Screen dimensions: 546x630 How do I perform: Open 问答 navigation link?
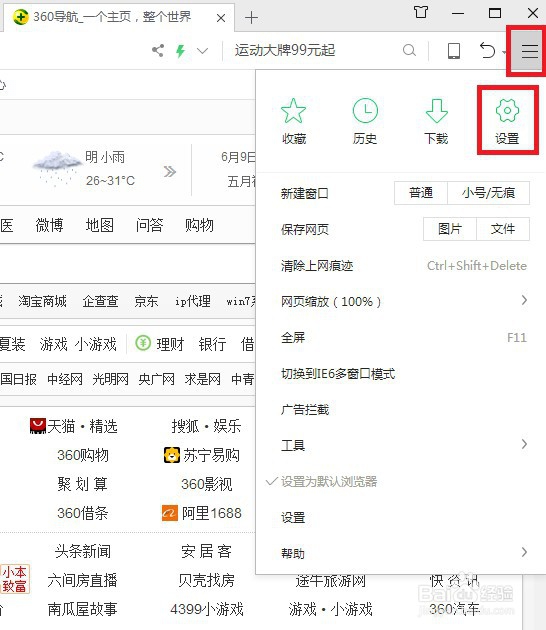coord(149,225)
